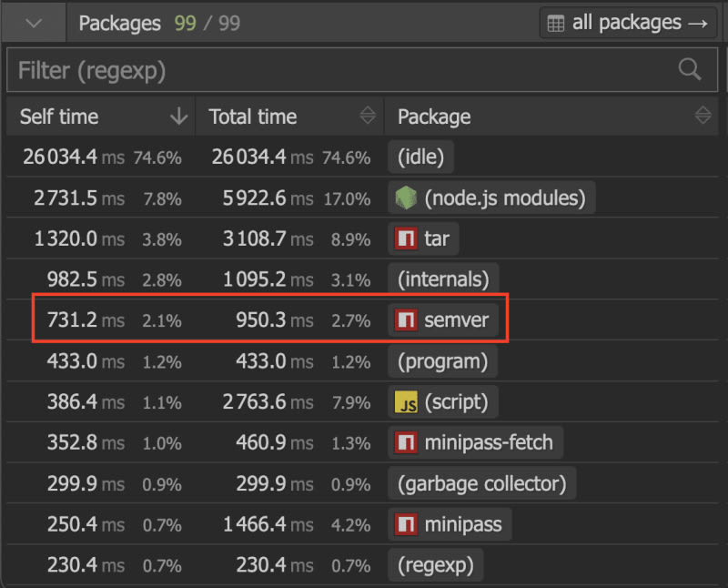The width and height of the screenshot is (728, 588).
Task: Select the (program) package label
Action: click(x=442, y=361)
